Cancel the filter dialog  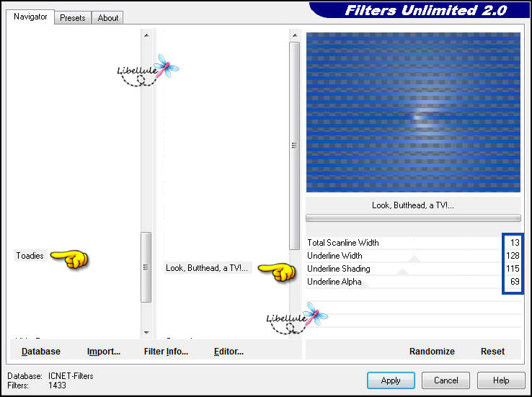[x=445, y=380]
